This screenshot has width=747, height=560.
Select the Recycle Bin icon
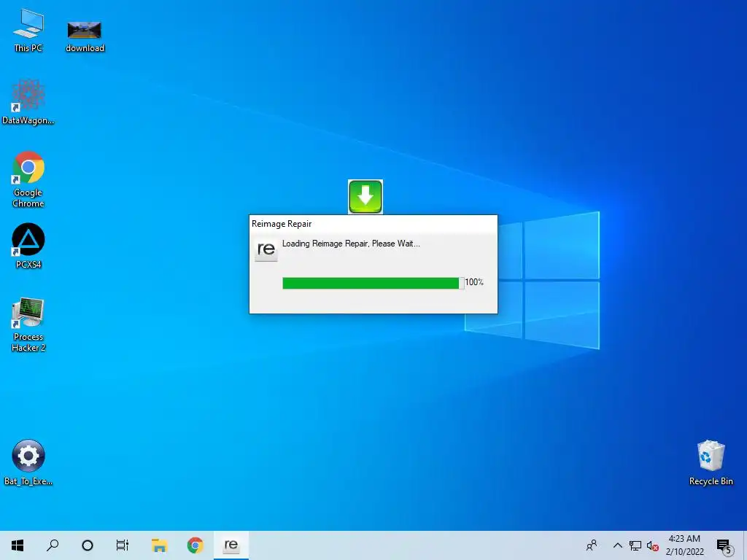pos(711,462)
